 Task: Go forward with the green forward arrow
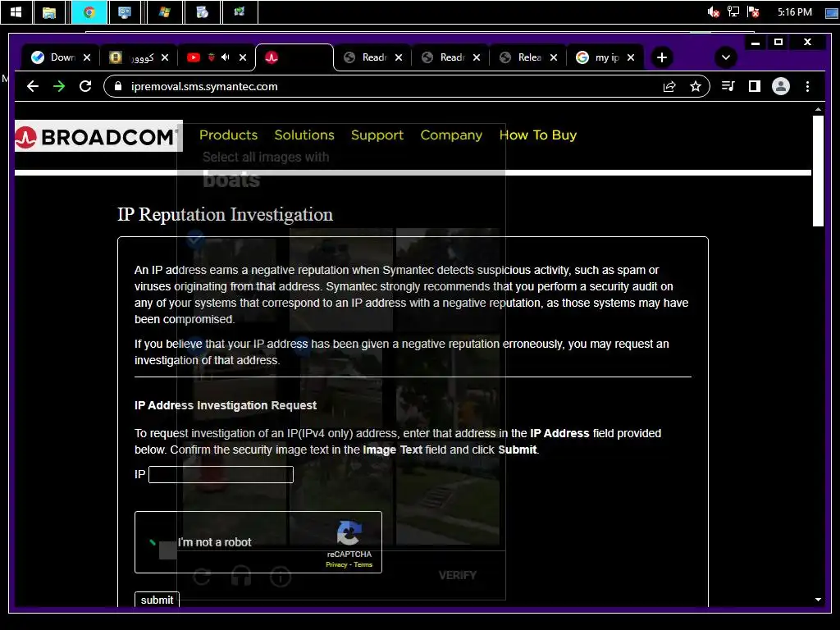59,86
